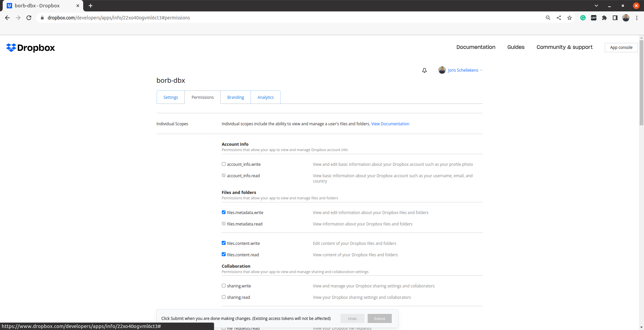Image resolution: width=644 pixels, height=330 pixels.
Task: Uncheck files.content.read
Action: pyautogui.click(x=224, y=255)
